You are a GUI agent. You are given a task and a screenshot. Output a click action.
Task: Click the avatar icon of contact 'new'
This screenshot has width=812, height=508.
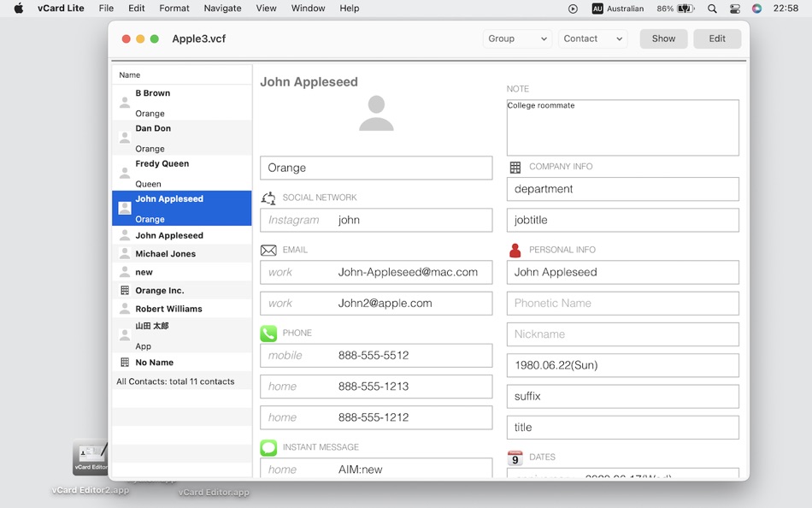125,272
